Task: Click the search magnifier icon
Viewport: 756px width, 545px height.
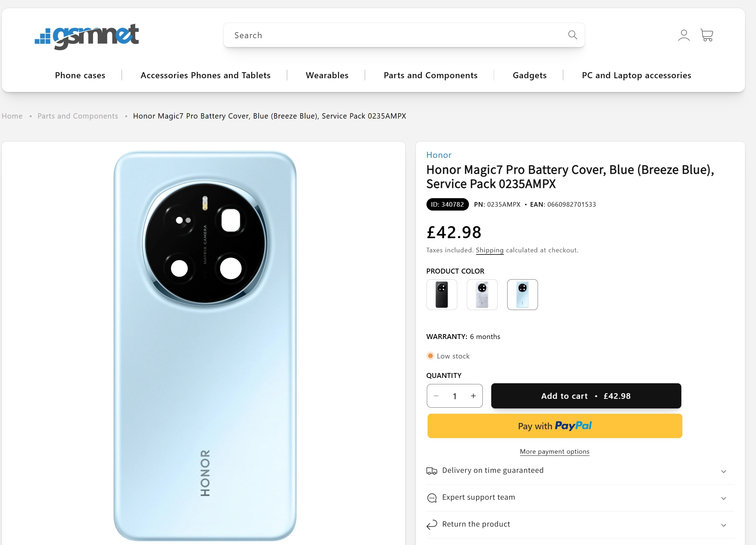Action: click(572, 35)
